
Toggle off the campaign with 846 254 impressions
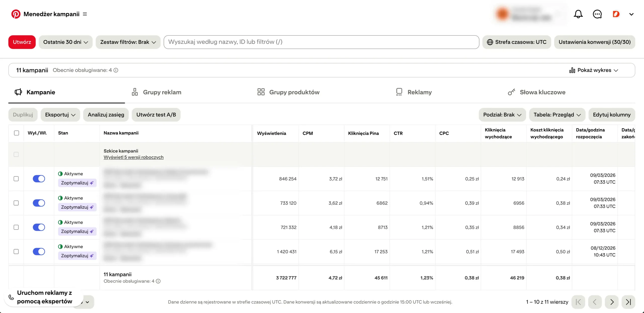(39, 179)
